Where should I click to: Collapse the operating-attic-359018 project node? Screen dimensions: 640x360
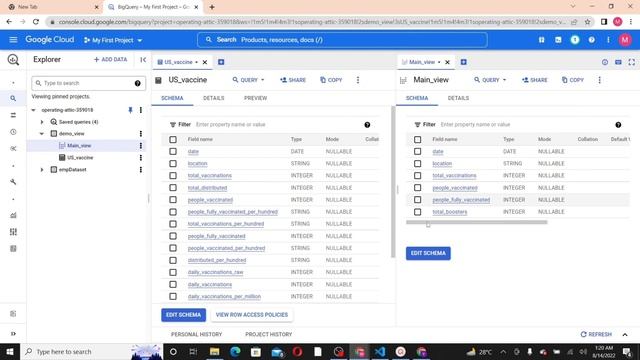tap(33, 110)
